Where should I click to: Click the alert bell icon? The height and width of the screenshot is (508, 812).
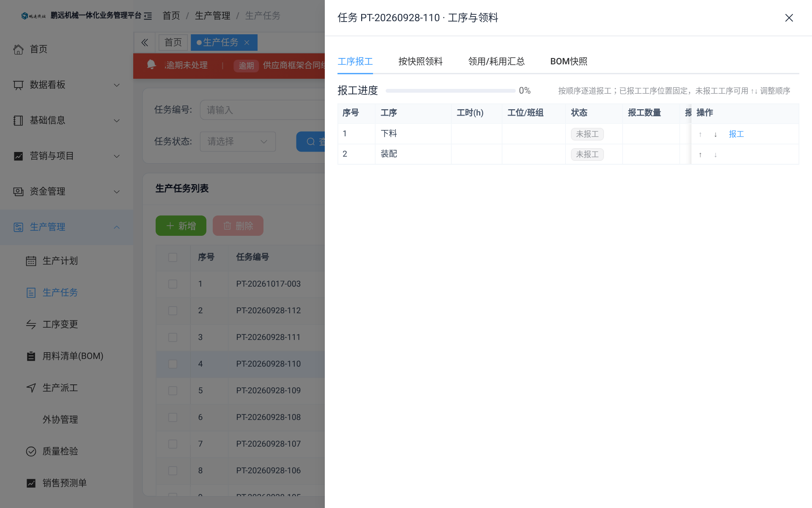pos(151,64)
